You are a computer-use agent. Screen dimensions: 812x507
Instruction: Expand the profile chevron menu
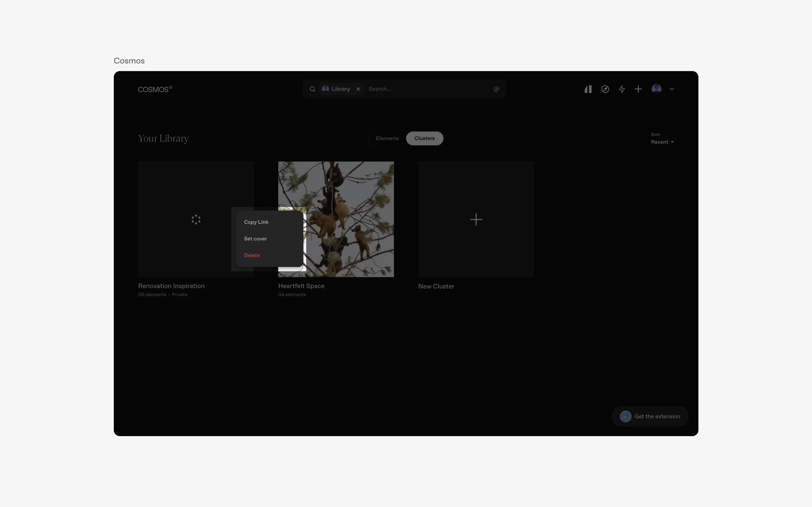coord(672,89)
